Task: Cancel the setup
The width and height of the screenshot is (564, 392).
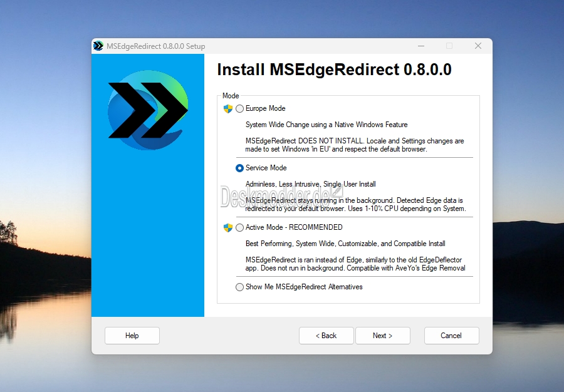Action: tap(451, 336)
